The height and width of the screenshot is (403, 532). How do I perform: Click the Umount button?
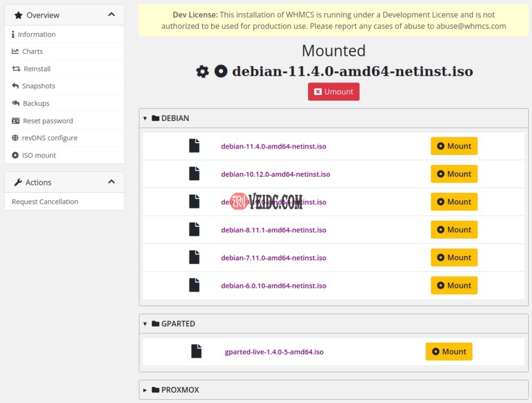coord(334,92)
